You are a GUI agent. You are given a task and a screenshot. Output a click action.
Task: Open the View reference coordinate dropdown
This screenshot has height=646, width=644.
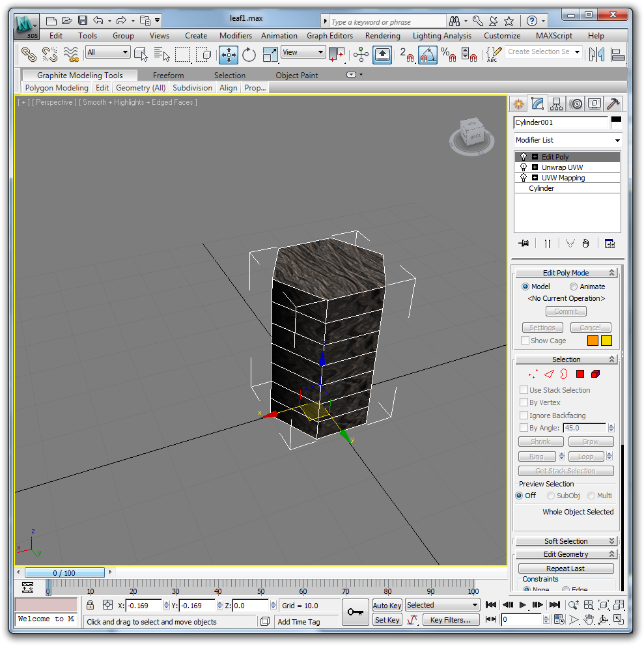click(303, 52)
